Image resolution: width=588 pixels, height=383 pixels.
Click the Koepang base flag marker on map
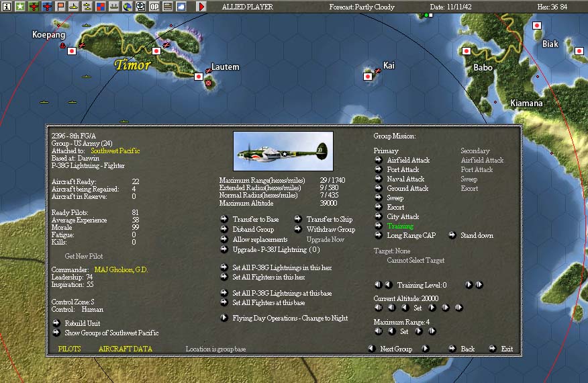tap(72, 51)
